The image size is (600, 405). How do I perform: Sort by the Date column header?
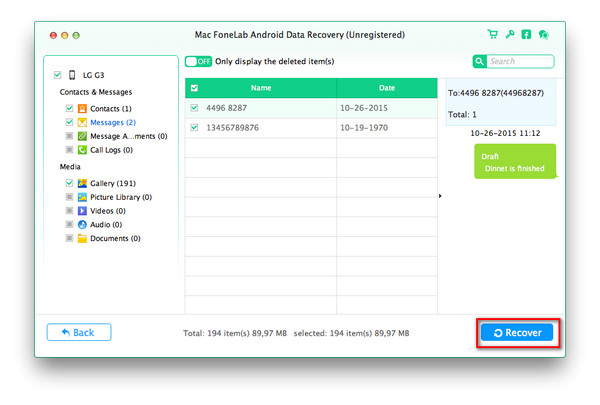tap(387, 88)
